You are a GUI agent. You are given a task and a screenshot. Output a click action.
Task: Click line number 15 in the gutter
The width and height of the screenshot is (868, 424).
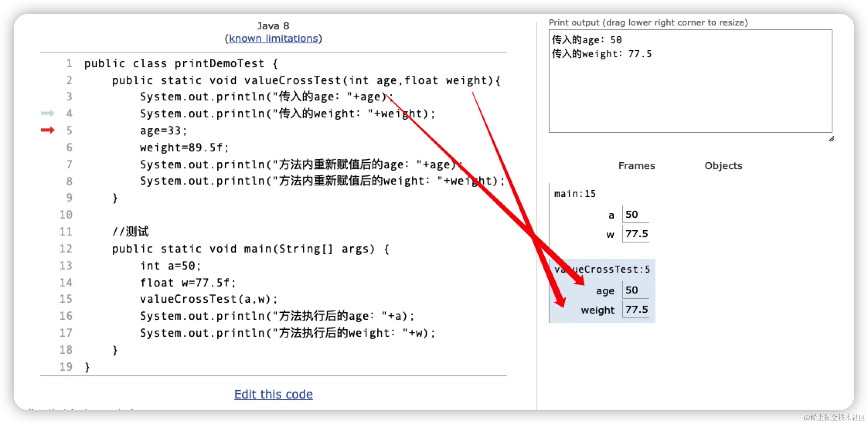(x=66, y=299)
